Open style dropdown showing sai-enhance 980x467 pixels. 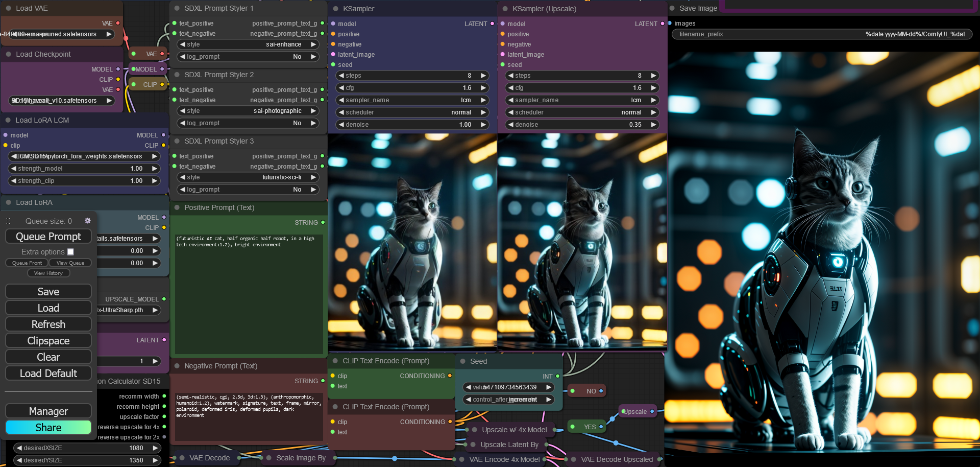point(248,44)
